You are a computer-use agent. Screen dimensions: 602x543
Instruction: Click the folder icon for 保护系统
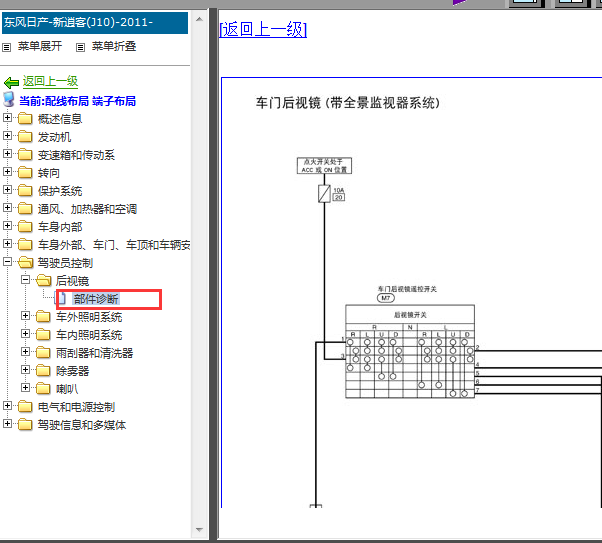(x=25, y=190)
